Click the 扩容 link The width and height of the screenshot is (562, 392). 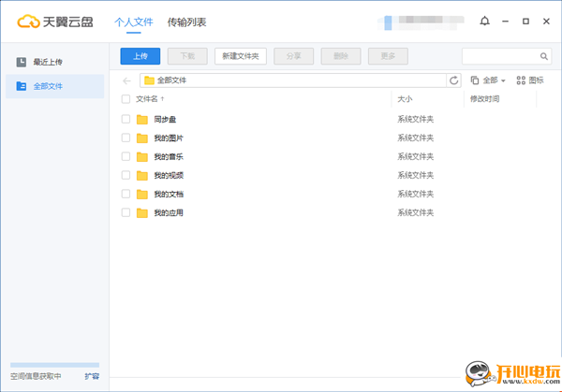pos(92,376)
